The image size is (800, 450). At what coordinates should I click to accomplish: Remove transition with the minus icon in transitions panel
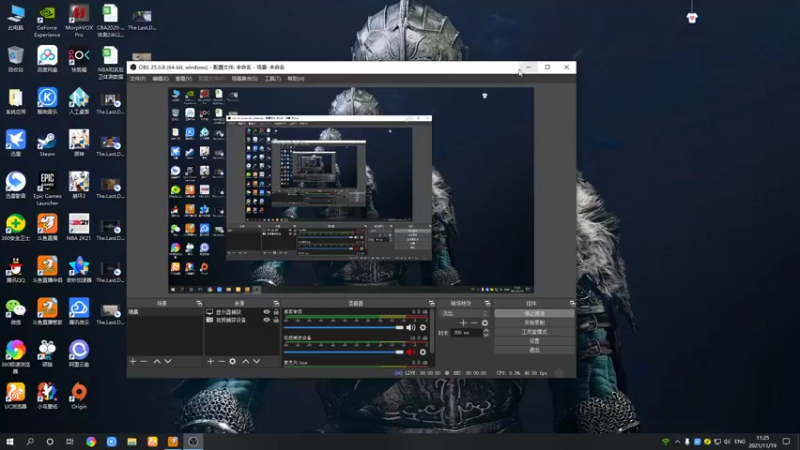[474, 323]
